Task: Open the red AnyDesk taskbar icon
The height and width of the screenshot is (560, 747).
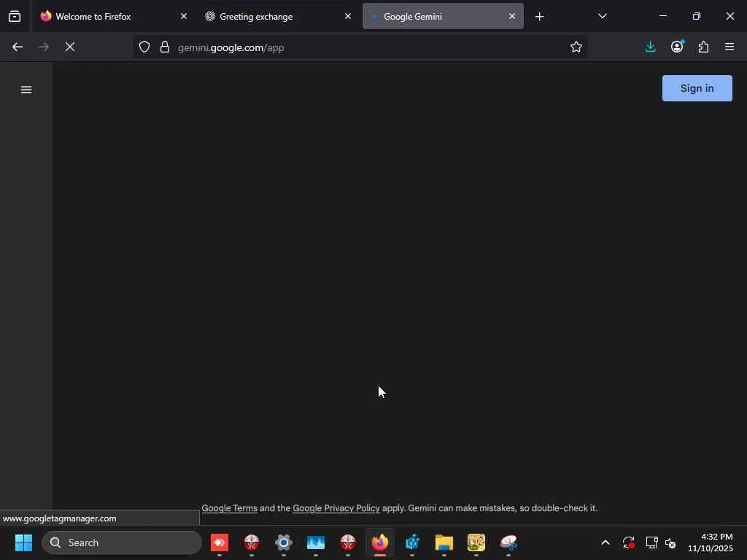Action: pyautogui.click(x=220, y=542)
